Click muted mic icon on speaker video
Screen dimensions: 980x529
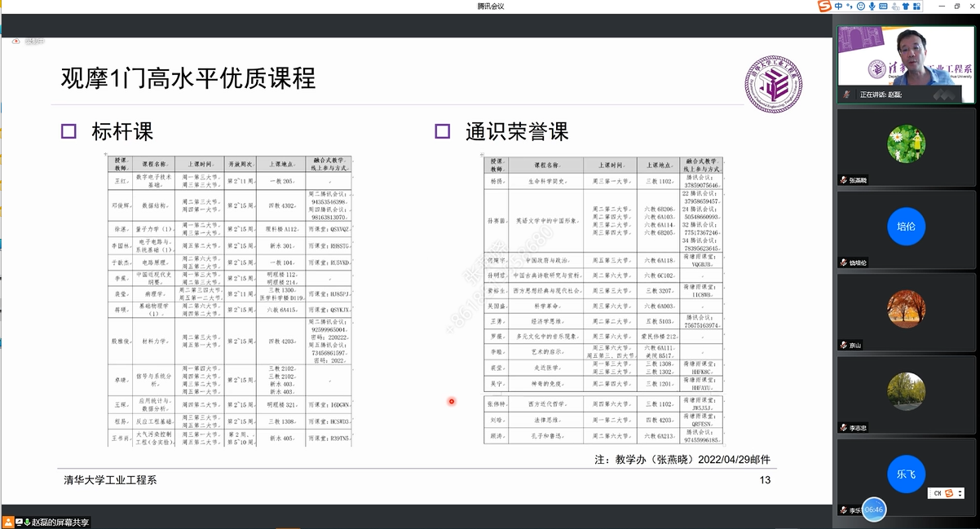click(x=847, y=95)
